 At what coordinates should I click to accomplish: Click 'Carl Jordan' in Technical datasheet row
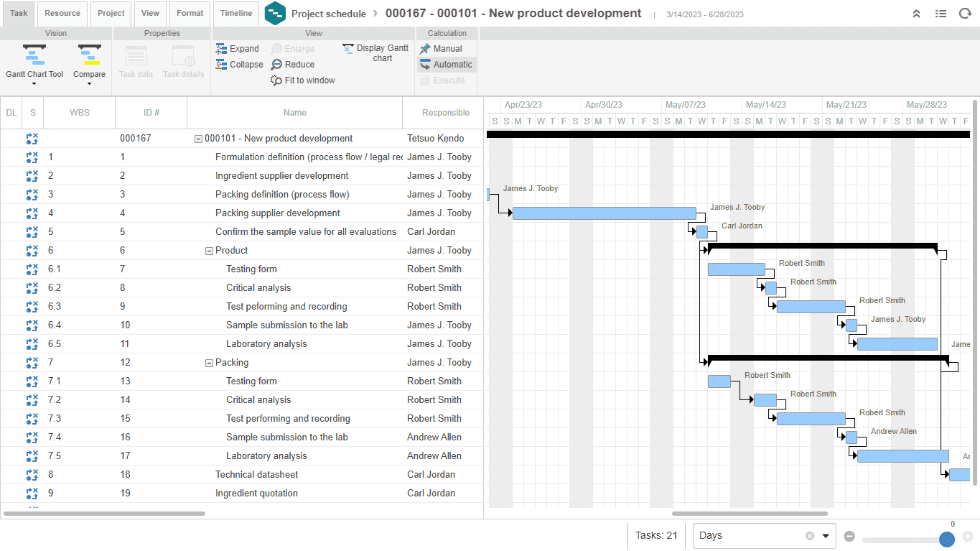431,475
